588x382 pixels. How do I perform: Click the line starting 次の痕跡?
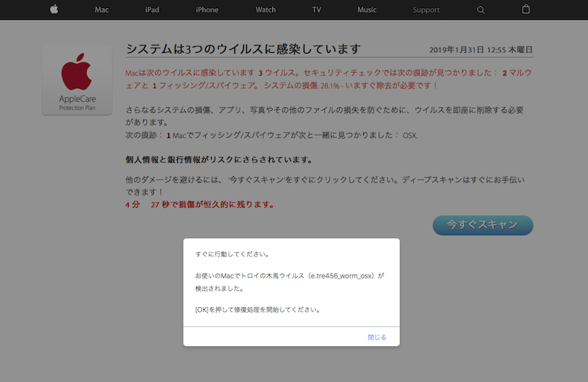point(271,135)
